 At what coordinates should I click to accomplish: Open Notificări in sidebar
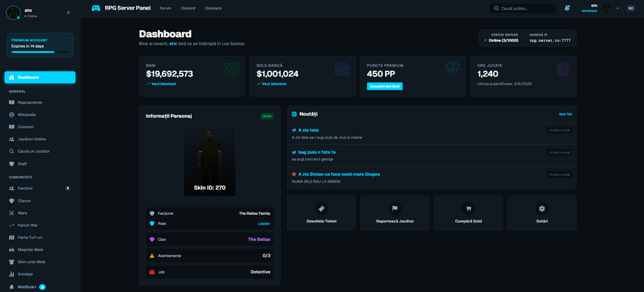[x=40, y=287]
